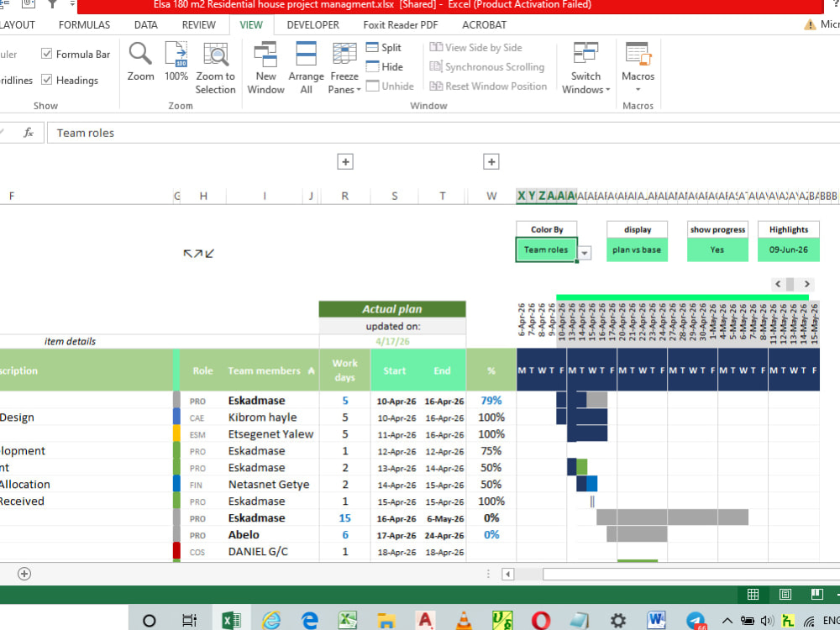
Task: Hide the current window
Action: click(x=385, y=67)
